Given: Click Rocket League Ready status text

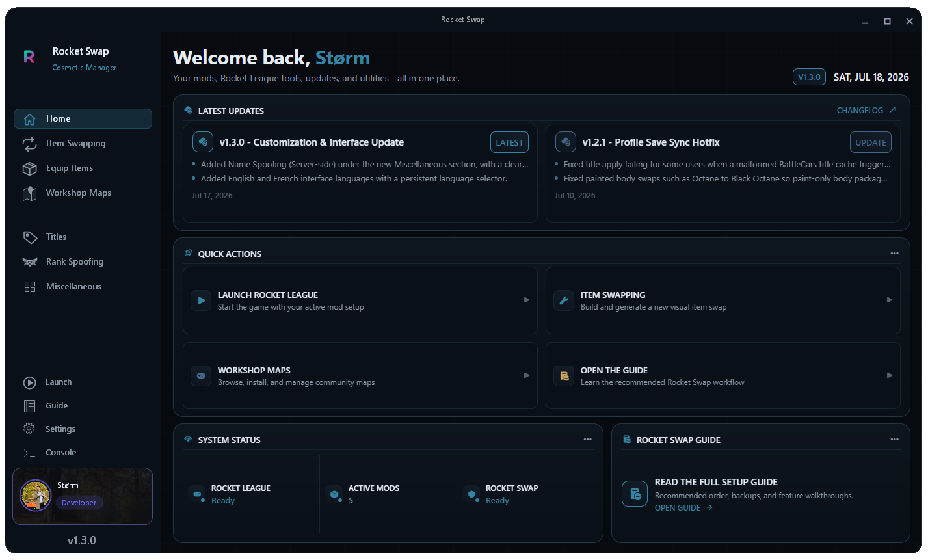Looking at the screenshot, I should point(222,501).
